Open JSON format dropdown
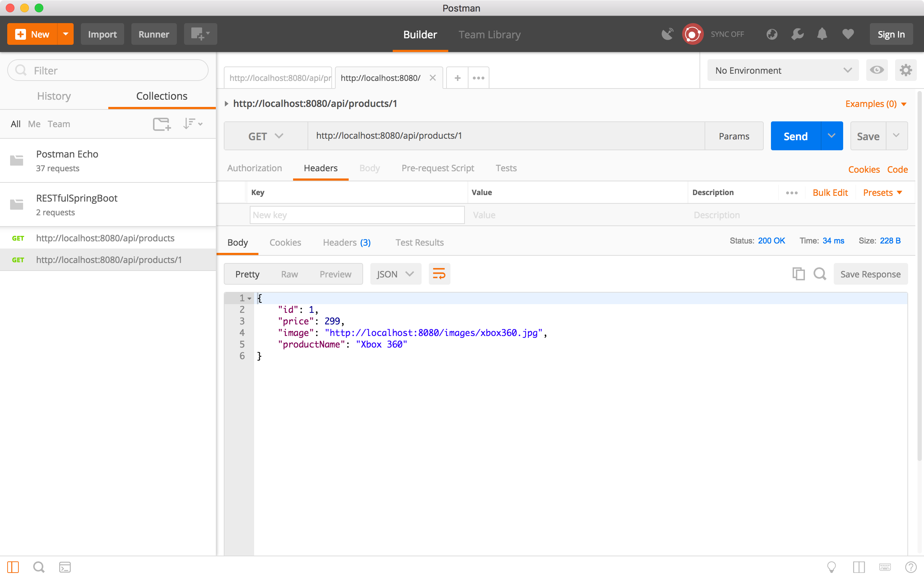 coord(395,274)
